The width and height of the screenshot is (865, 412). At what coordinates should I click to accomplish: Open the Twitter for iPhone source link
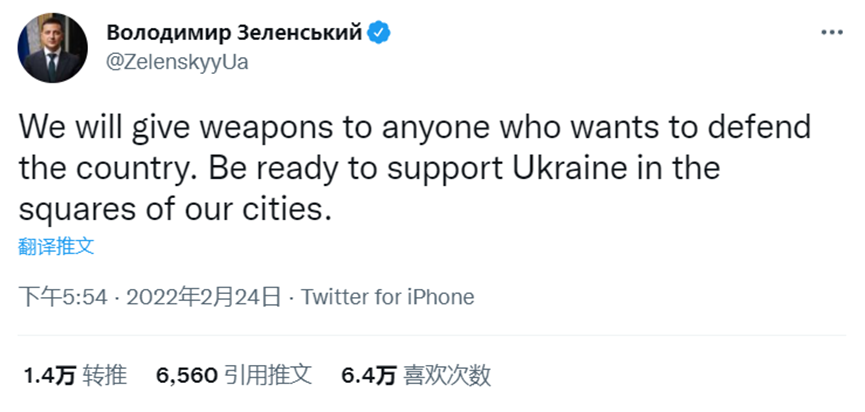coord(387,297)
